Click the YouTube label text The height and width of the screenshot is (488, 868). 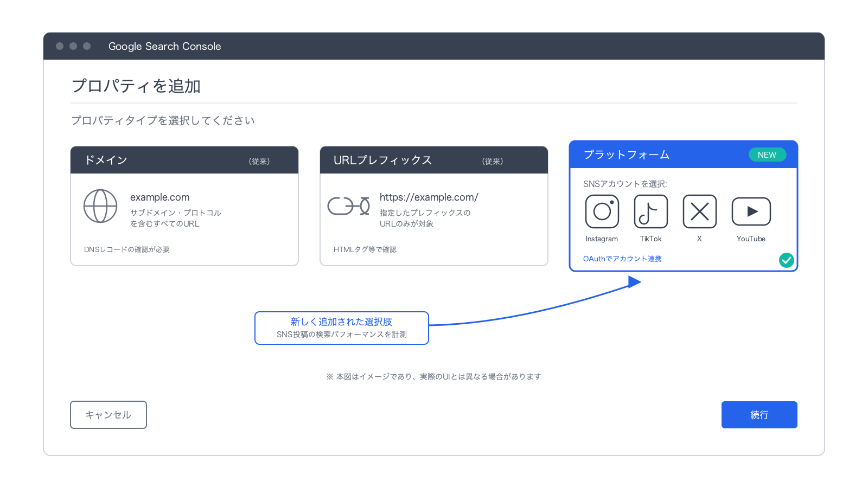751,239
